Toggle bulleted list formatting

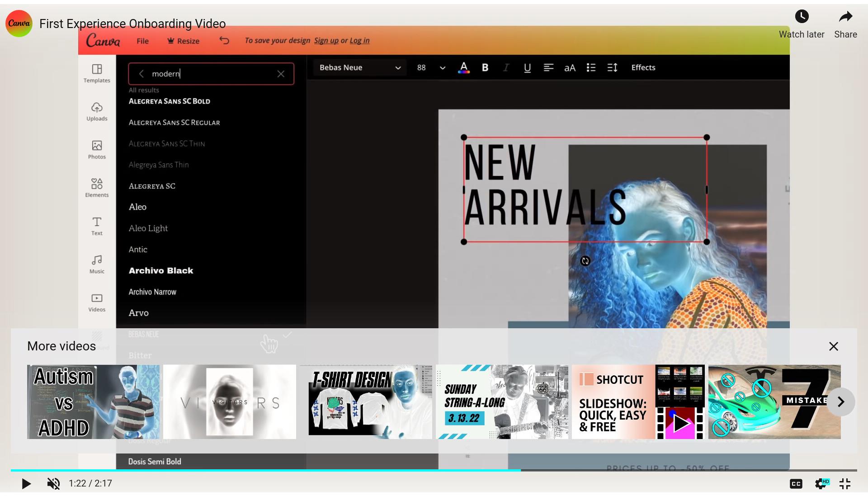[x=591, y=67]
